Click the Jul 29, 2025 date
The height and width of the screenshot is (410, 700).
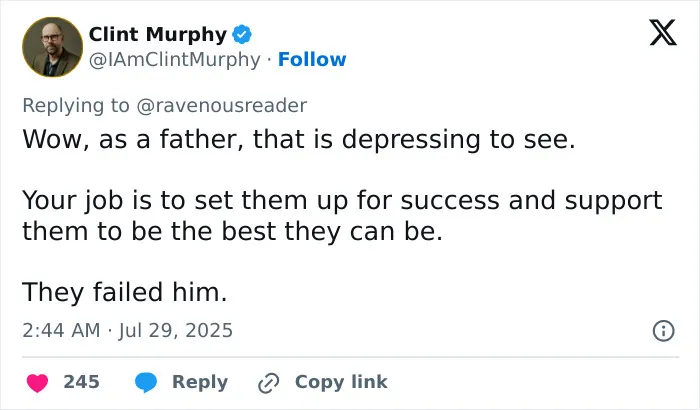(175, 331)
